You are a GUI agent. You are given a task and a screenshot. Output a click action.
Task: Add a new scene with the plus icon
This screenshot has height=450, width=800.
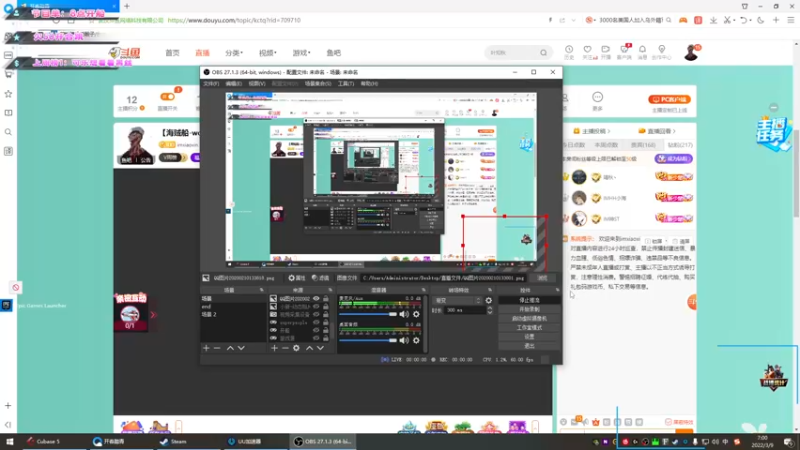click(x=206, y=348)
